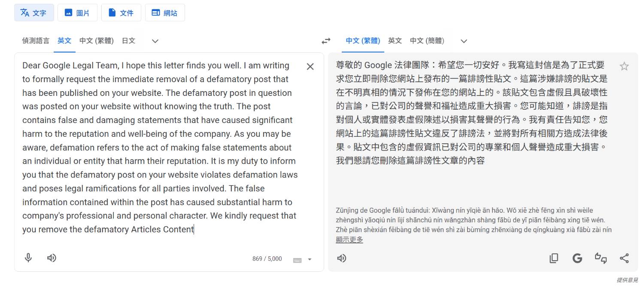The width and height of the screenshot is (644, 292).
Task: Listen to the English source text
Action: tap(52, 258)
